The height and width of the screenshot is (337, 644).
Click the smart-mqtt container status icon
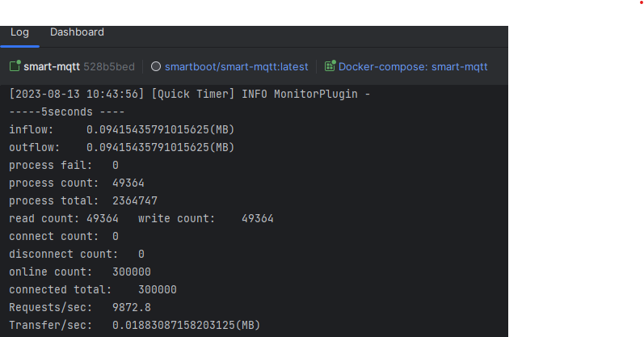coord(15,66)
